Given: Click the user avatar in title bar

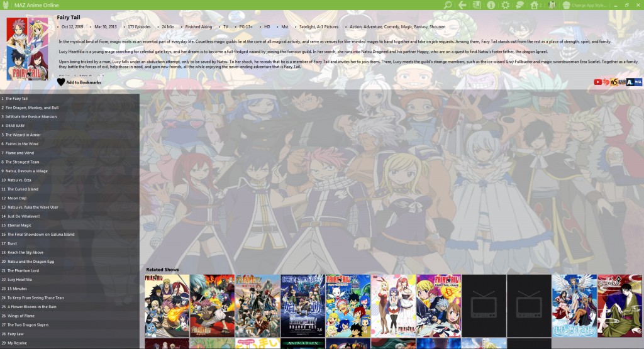Looking at the screenshot, I should tap(552, 5).
